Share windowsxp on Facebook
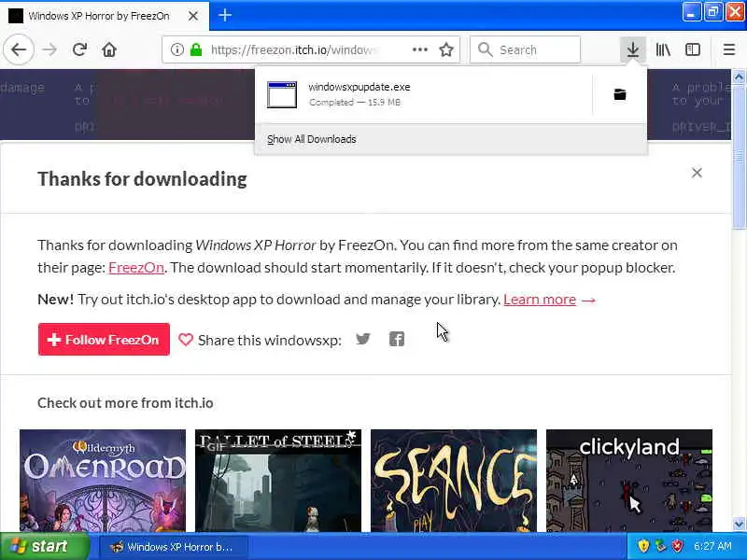The image size is (747, 560). pyautogui.click(x=397, y=339)
